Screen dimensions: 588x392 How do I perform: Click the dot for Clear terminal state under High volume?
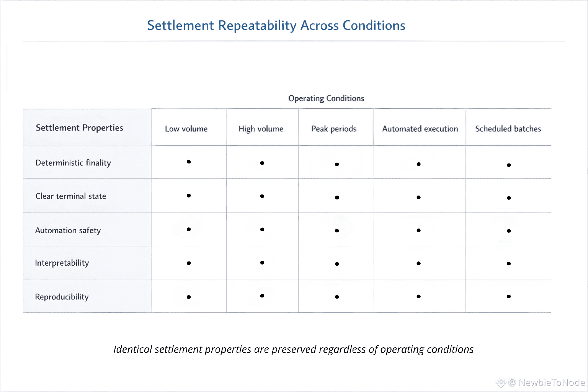[x=262, y=196]
